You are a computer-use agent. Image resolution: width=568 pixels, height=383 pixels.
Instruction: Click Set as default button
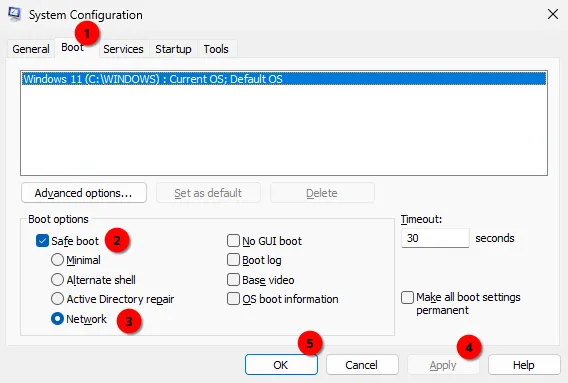(x=208, y=193)
